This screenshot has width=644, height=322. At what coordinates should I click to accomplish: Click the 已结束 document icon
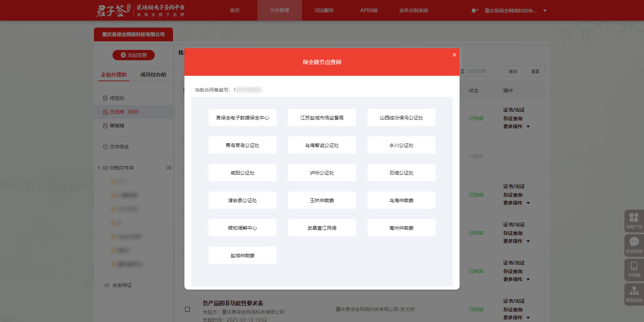(105, 112)
